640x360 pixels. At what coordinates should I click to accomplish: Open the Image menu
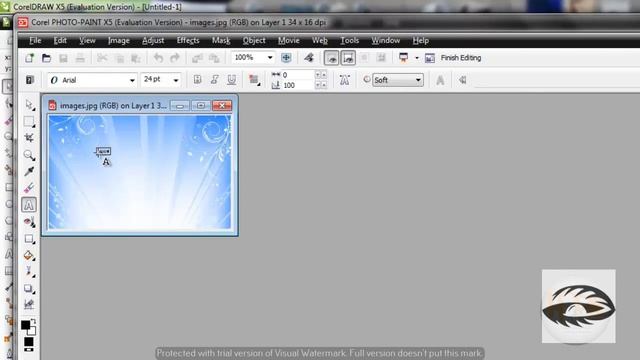(118, 40)
